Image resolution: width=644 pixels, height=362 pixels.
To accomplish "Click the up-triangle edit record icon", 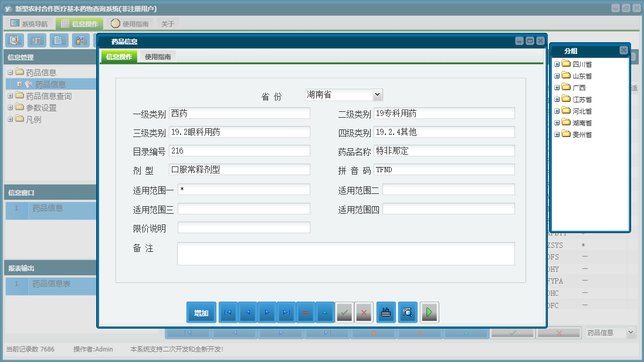I will point(325,312).
